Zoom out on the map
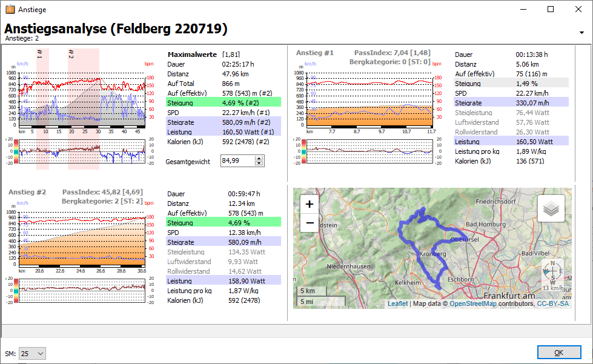 coord(310,223)
